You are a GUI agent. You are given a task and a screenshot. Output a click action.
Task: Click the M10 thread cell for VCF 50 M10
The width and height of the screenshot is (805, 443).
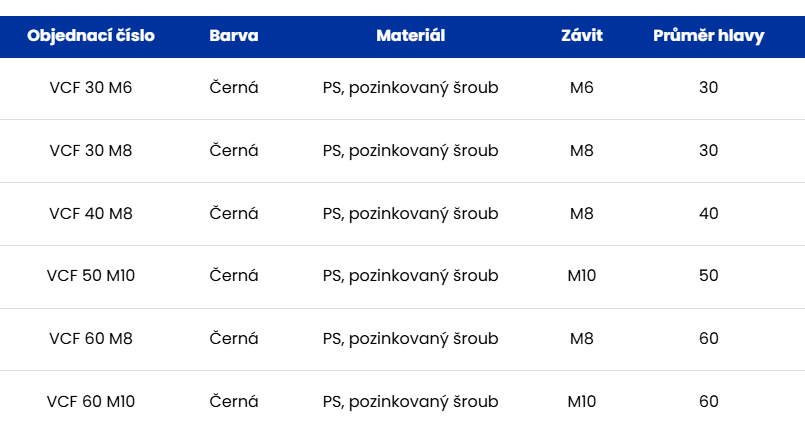pyautogui.click(x=582, y=276)
